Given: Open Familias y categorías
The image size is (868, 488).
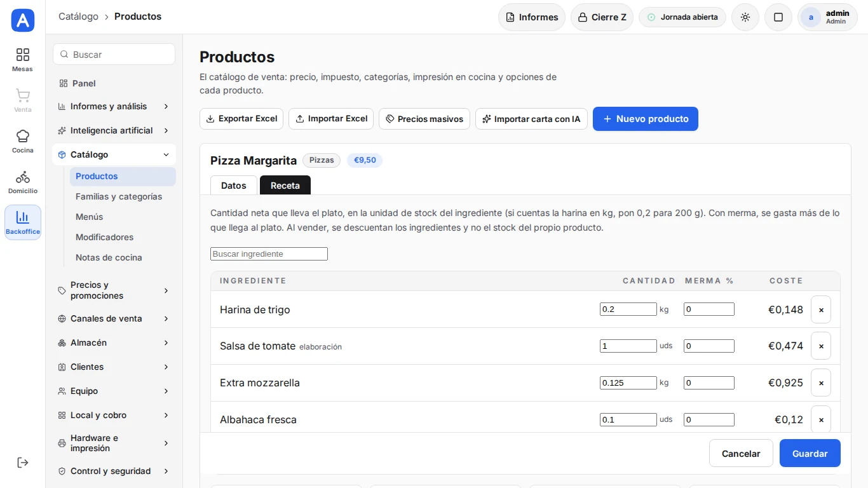Looking at the screenshot, I should pyautogui.click(x=123, y=196).
